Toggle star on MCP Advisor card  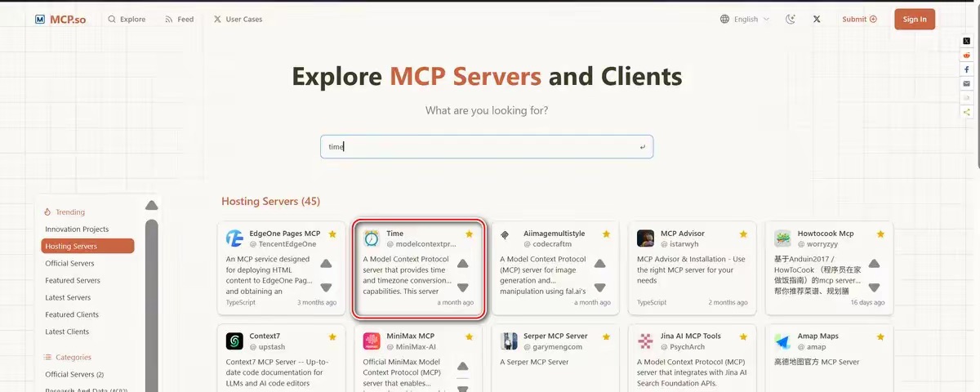743,234
